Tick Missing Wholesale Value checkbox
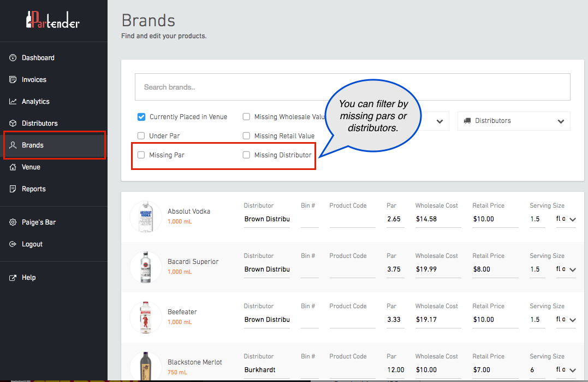Viewport: 588px width, 382px height. (x=246, y=117)
